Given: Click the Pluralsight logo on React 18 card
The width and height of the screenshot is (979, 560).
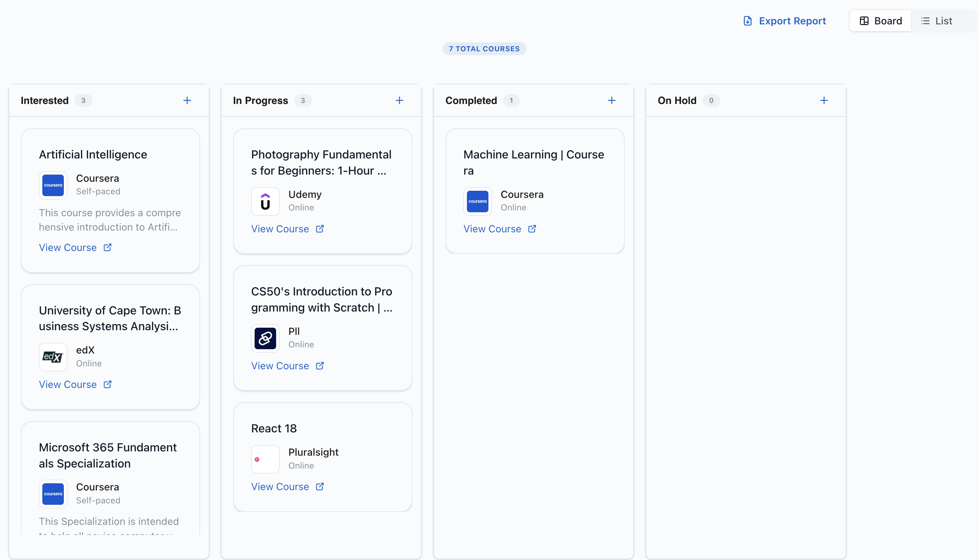Looking at the screenshot, I should (x=265, y=459).
